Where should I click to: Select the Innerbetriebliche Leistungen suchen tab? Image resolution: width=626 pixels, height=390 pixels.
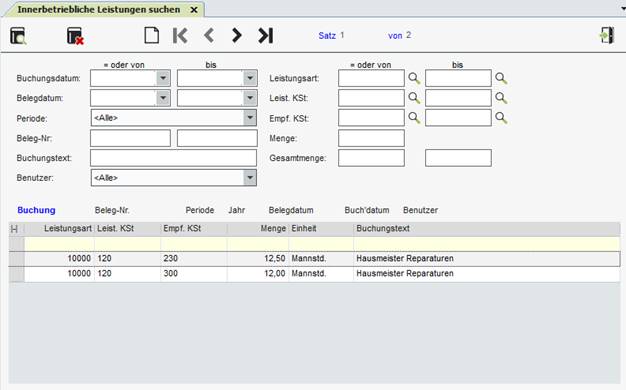(x=99, y=10)
